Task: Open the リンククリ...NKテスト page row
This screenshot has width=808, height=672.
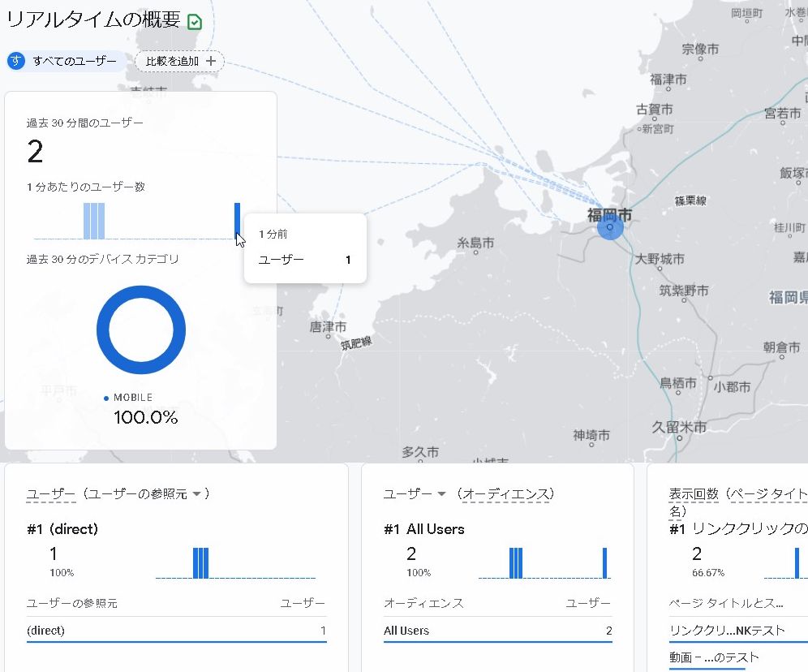Action: point(727,631)
